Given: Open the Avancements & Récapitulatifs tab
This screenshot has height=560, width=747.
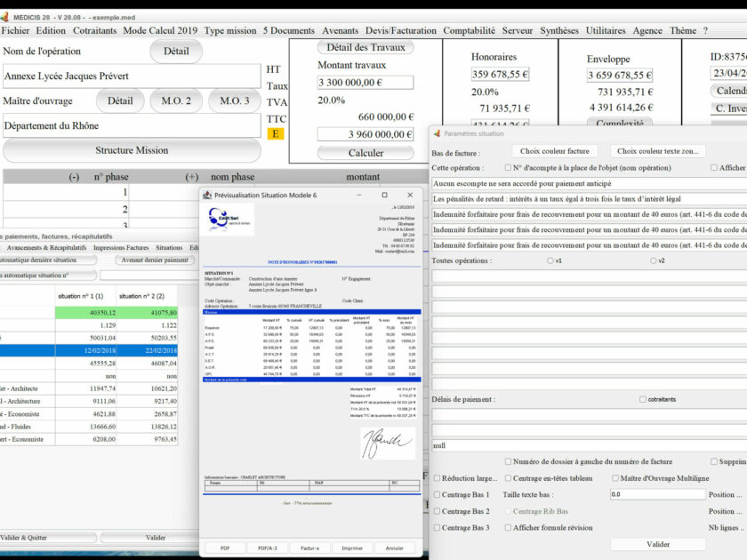Looking at the screenshot, I should (46, 248).
